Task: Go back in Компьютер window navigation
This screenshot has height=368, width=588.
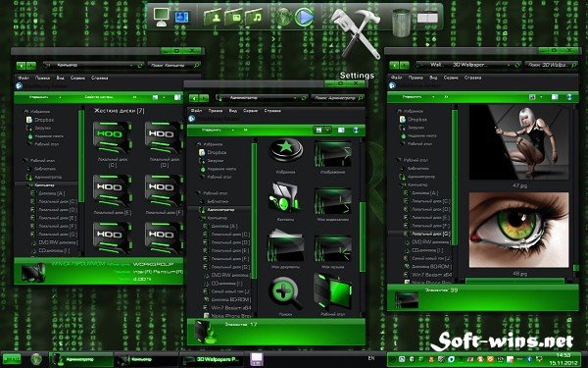Action: tap(22, 66)
